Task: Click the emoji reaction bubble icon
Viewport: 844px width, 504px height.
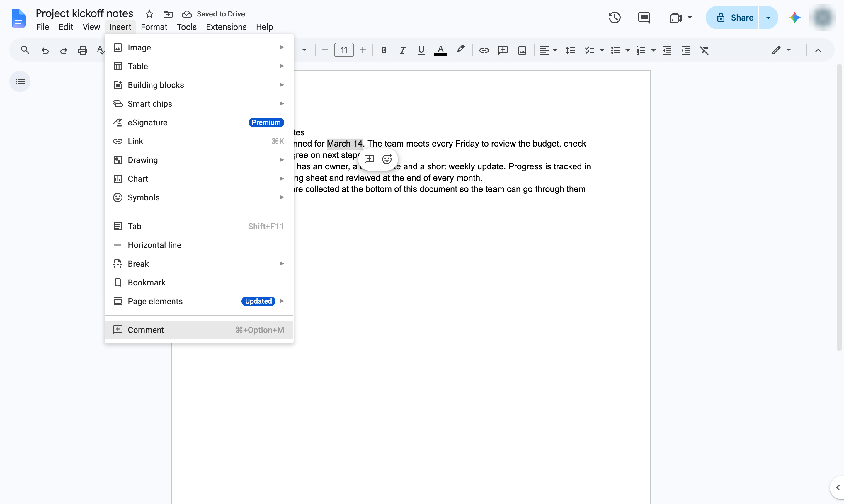Action: click(x=387, y=159)
